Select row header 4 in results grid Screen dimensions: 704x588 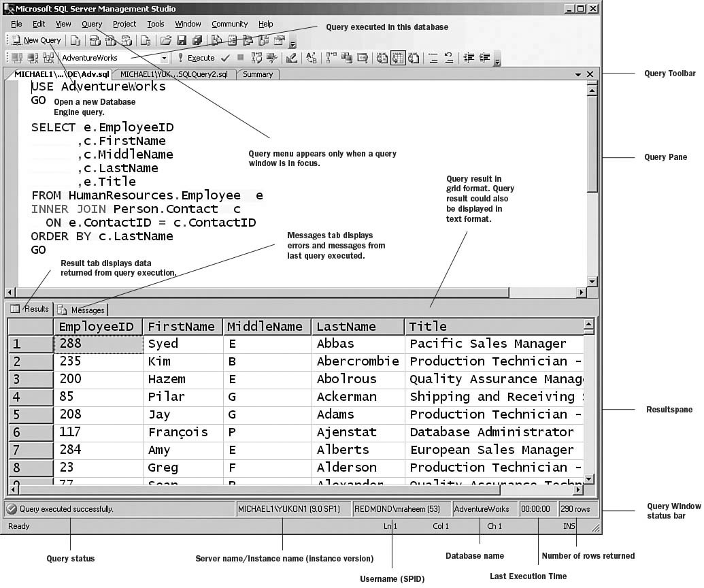point(30,397)
